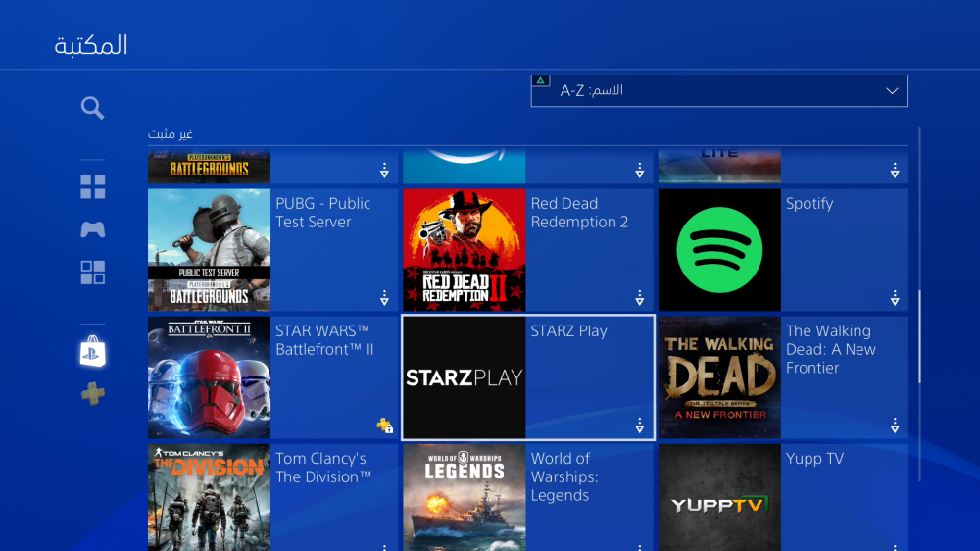Screen dimensions: 980x551
Task: Select The Walking Dead A New Frontier cover
Action: (719, 377)
